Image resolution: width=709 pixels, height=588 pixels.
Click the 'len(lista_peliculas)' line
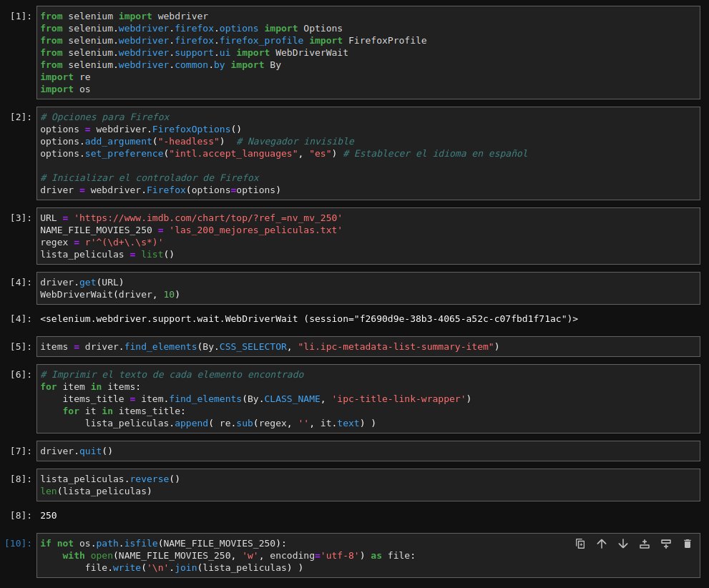[x=96, y=491]
